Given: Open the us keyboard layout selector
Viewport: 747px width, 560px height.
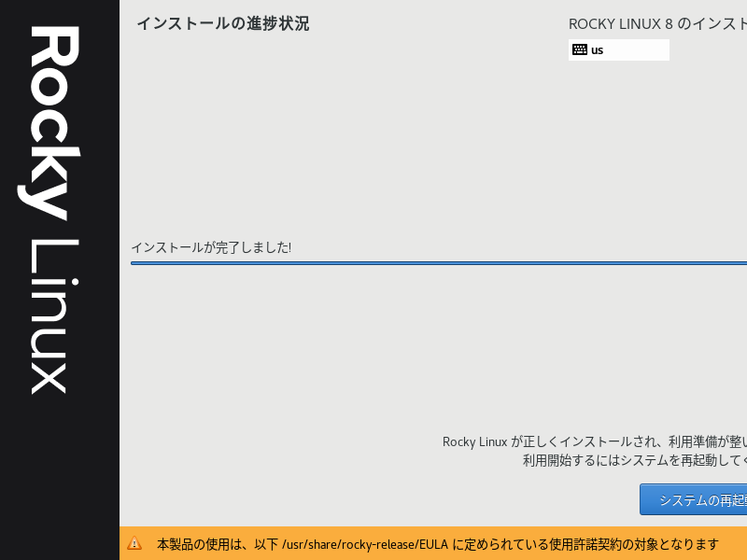Looking at the screenshot, I should [619, 50].
